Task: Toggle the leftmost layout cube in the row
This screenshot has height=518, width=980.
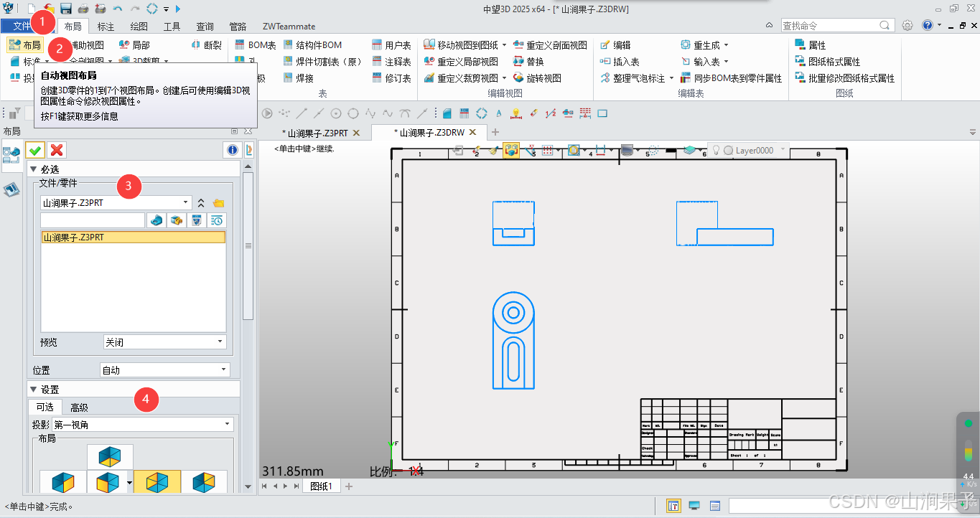Action: (63, 482)
